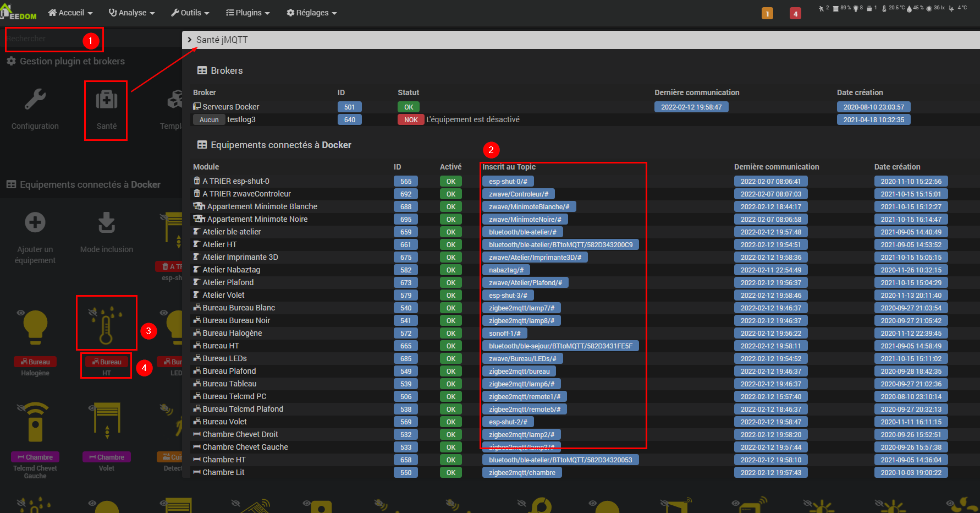This screenshot has height=513, width=980.
Task: Open the Bureau Halogène light bulb icon
Action: 35,325
